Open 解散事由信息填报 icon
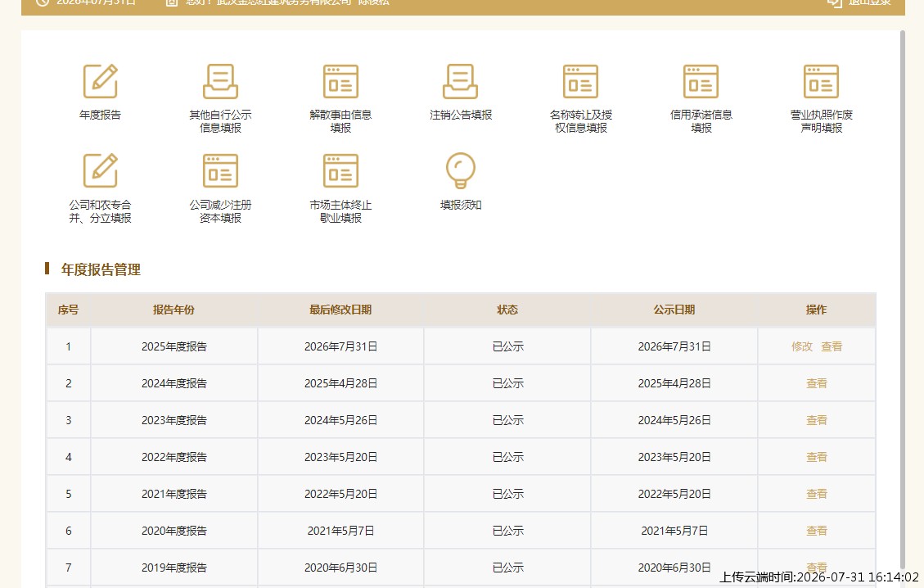 (x=340, y=81)
